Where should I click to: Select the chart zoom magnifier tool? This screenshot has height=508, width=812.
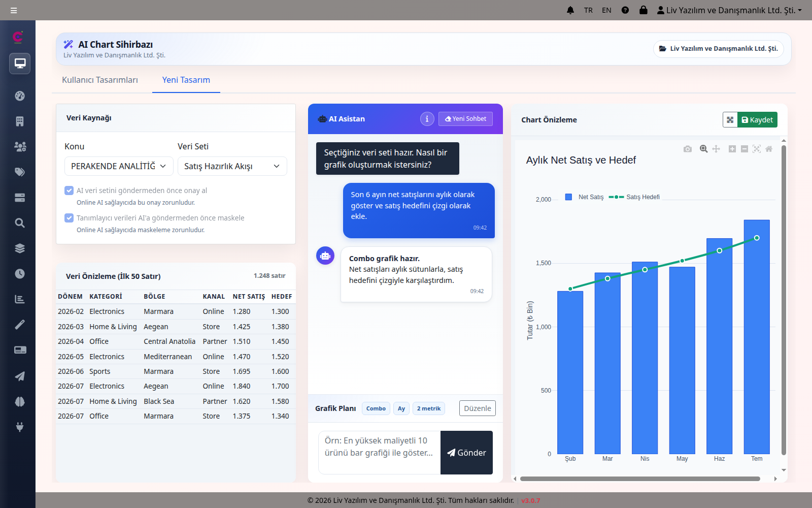[x=703, y=149]
